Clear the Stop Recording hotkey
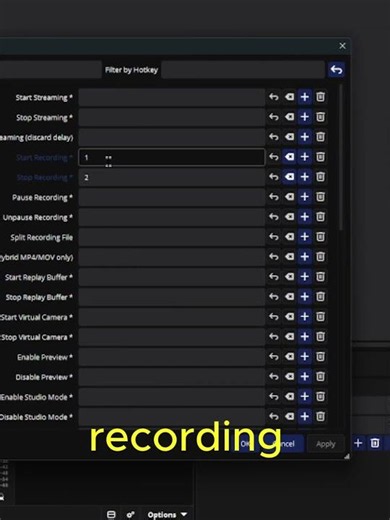Screen dimensions: 390x520 tap(289, 177)
